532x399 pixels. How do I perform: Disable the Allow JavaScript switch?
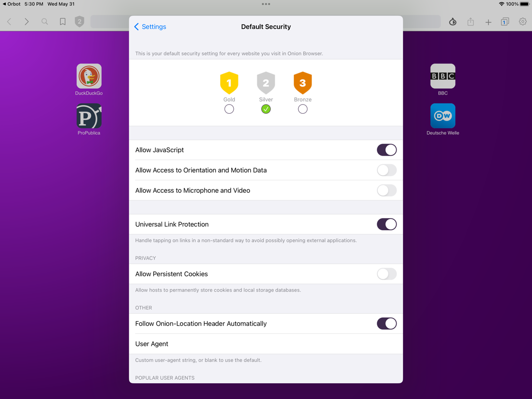(386, 150)
